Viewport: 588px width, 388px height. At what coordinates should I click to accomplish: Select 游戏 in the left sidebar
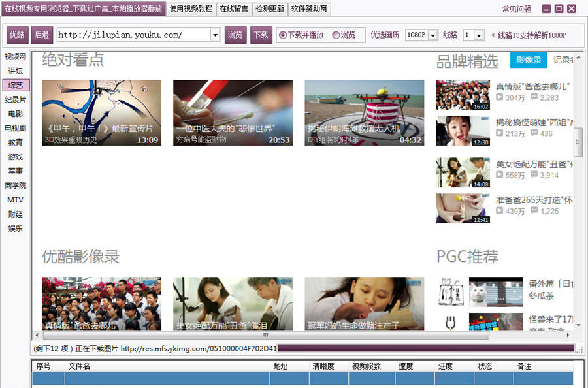(16, 157)
